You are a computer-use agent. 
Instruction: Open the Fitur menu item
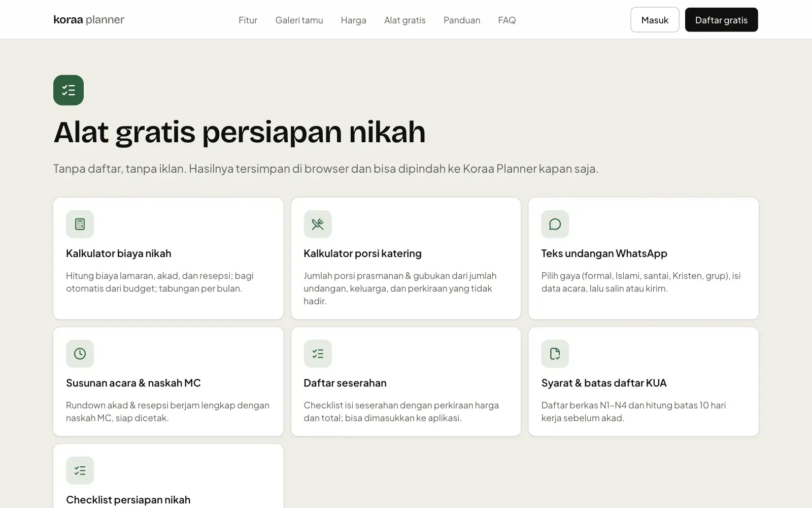[x=248, y=20]
